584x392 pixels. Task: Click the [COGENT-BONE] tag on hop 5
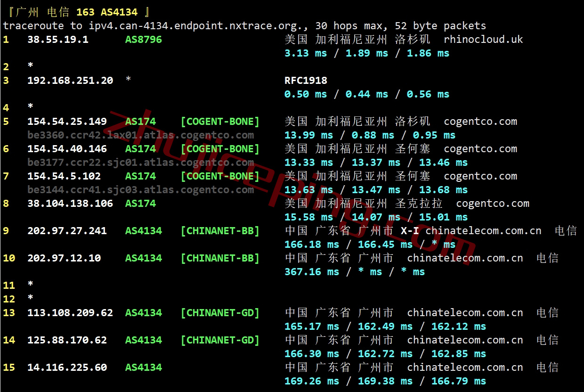(x=220, y=122)
